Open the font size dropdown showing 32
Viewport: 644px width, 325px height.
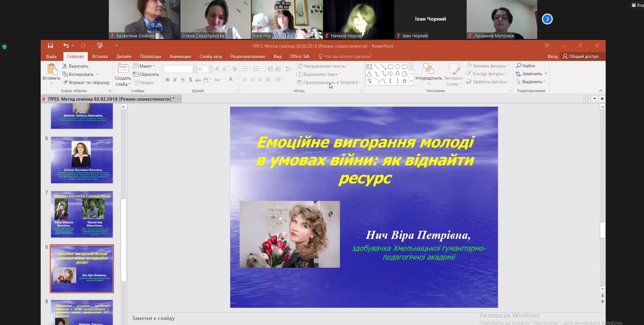pos(211,69)
